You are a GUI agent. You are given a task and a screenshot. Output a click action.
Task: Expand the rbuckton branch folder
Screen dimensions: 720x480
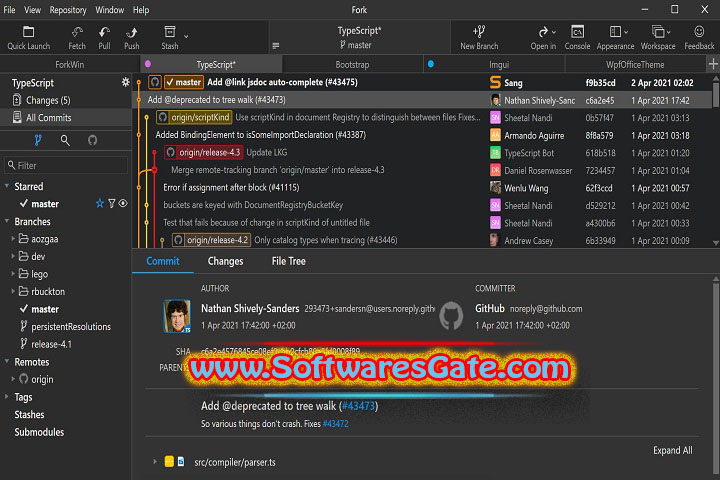(x=13, y=291)
